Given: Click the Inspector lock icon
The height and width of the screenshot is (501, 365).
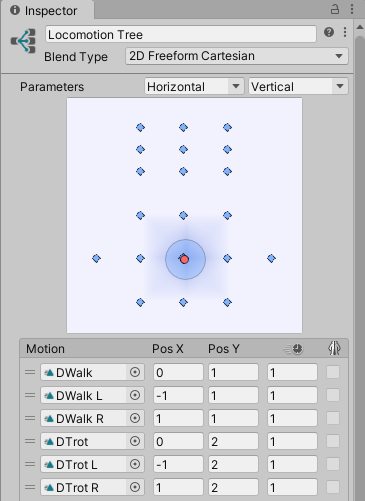Looking at the screenshot, I should [335, 9].
